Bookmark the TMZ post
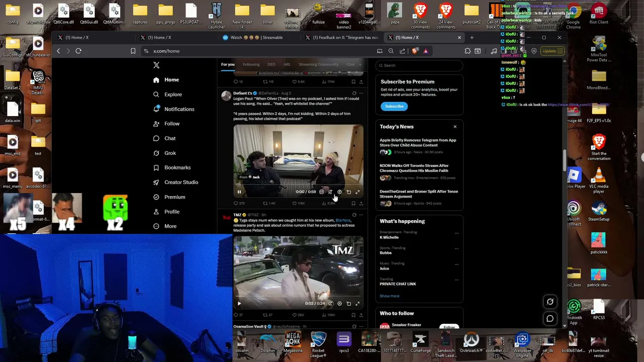This screenshot has height=362, width=644. pyautogui.click(x=353, y=315)
